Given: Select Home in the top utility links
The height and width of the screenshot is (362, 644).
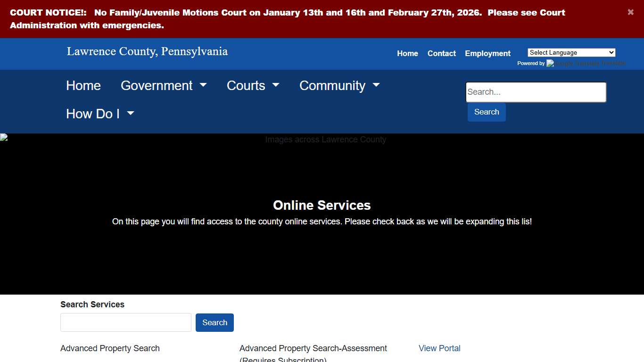Looking at the screenshot, I should point(407,53).
